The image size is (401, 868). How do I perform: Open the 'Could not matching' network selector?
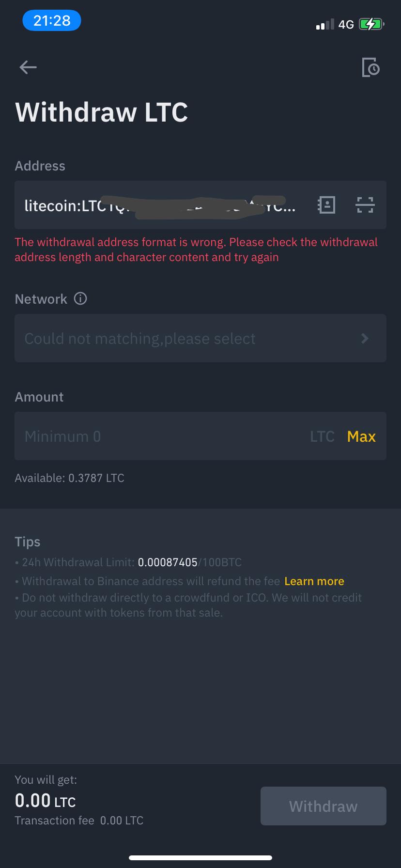(140, 338)
